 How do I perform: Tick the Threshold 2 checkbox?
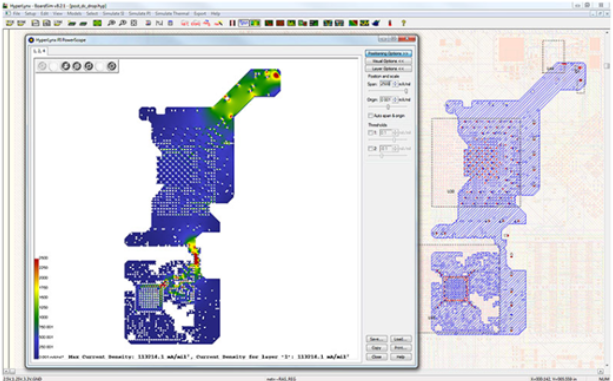click(x=370, y=148)
